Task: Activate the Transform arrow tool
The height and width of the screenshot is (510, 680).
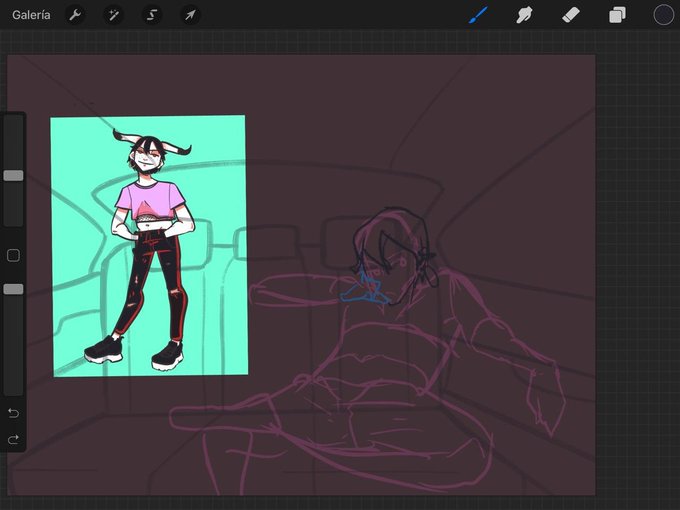Action: click(x=190, y=15)
